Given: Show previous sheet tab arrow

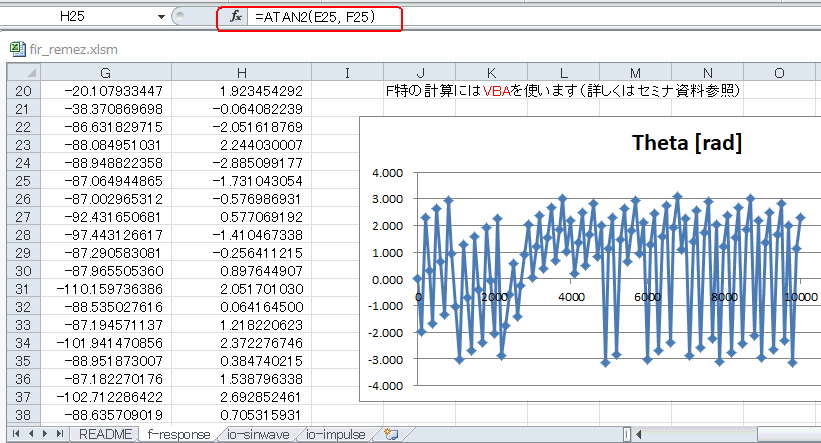Looking at the screenshot, I should (x=31, y=434).
